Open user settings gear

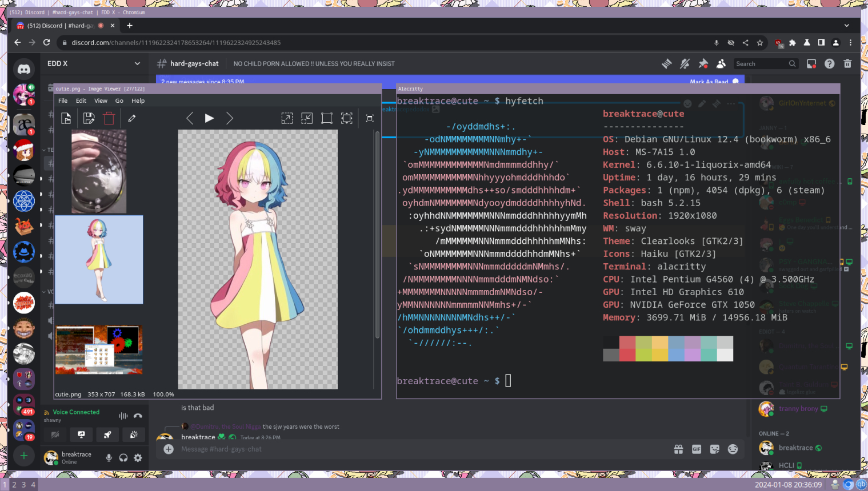[x=138, y=458]
